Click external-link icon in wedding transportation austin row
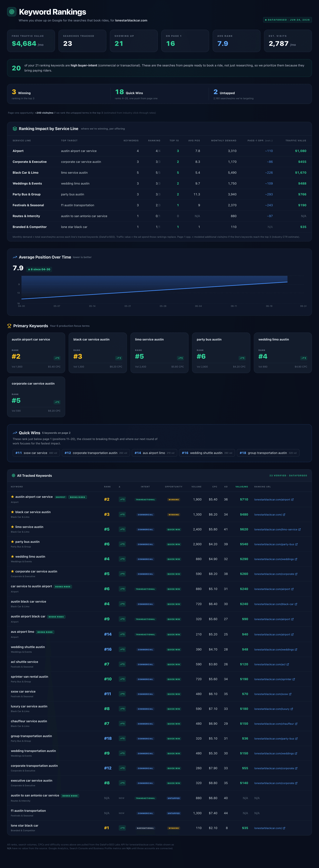Image resolution: width=319 pixels, height=868 pixels. tap(296, 753)
